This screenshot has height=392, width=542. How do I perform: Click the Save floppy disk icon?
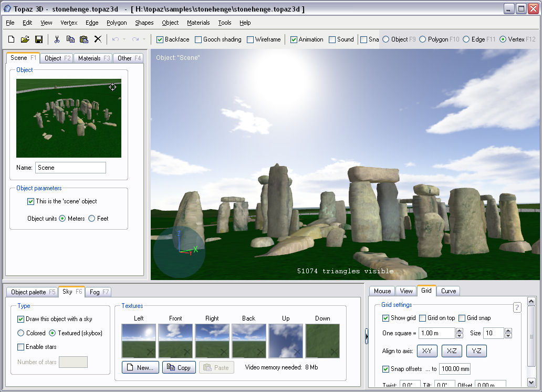coord(38,39)
